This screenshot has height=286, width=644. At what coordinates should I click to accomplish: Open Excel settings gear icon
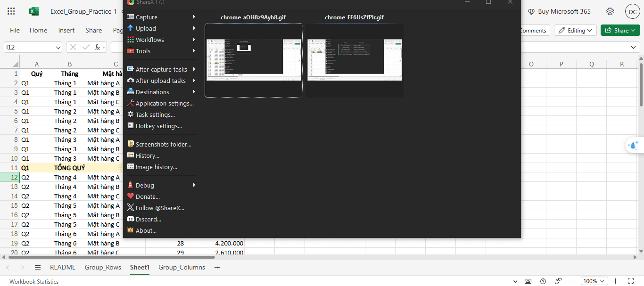(610, 11)
